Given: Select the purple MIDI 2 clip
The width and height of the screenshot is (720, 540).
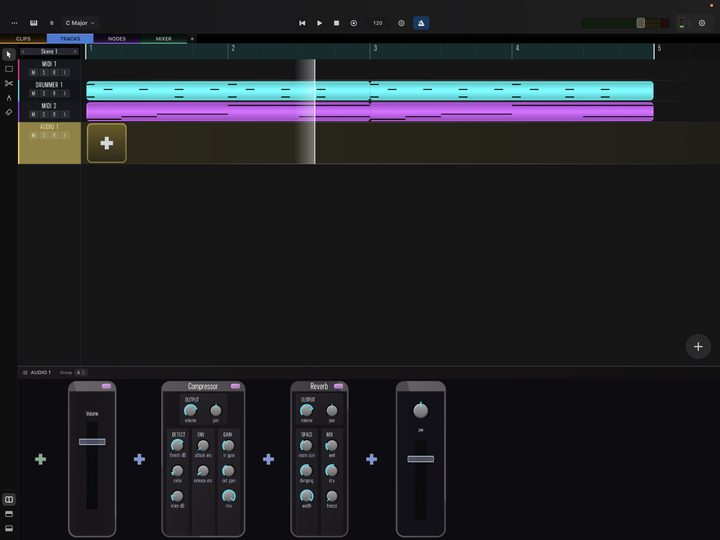Looking at the screenshot, I should tap(370, 112).
